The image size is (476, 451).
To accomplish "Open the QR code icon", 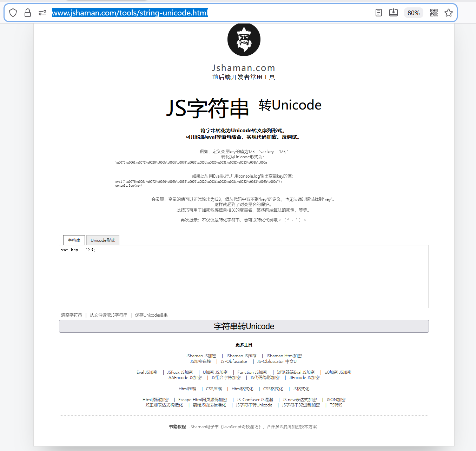I will click(434, 13).
